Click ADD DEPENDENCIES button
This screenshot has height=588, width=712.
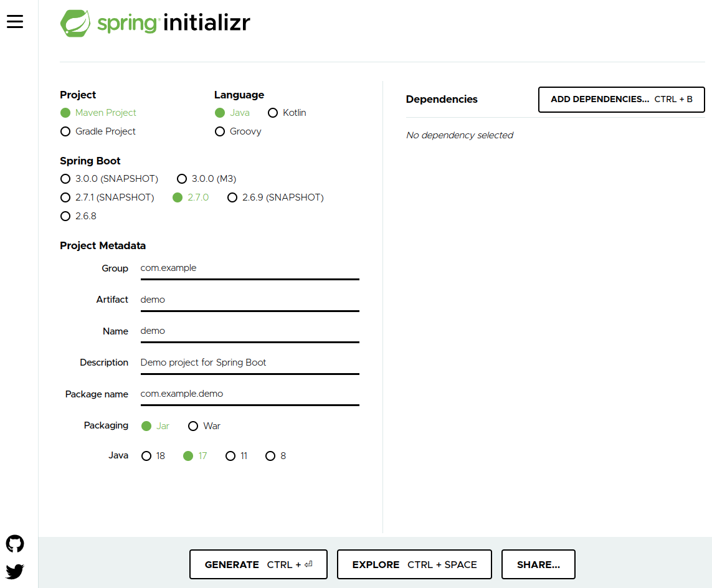click(620, 100)
